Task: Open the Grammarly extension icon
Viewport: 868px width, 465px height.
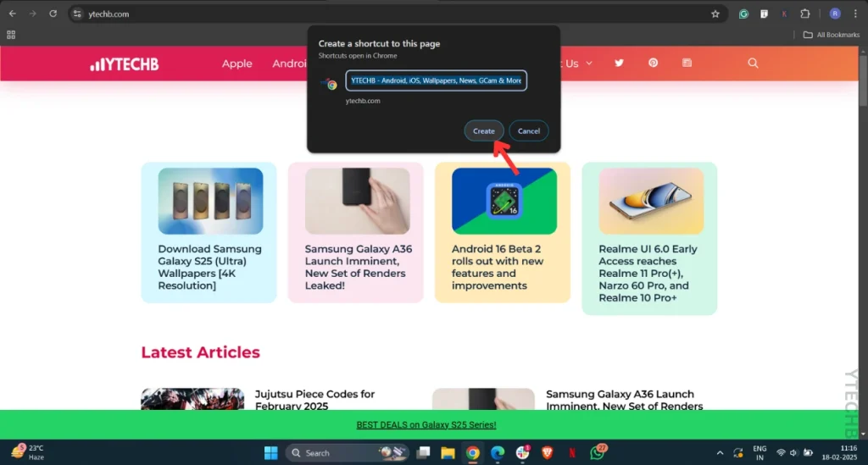Action: coord(743,14)
